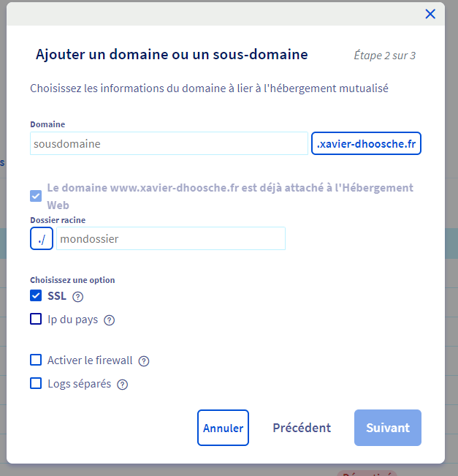
Task: Click the ./ root path prefix button
Action: (x=42, y=238)
